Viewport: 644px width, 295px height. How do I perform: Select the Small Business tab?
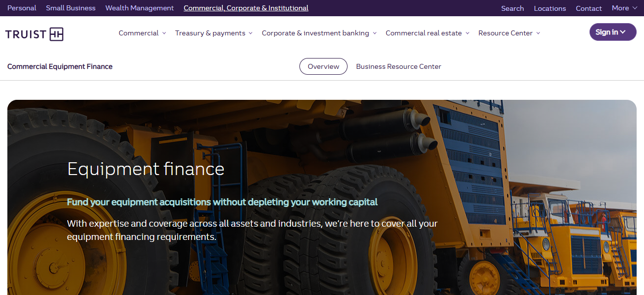point(70,8)
